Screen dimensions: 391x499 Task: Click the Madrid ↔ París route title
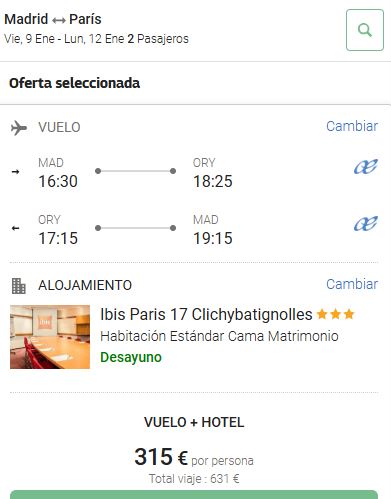point(53,19)
